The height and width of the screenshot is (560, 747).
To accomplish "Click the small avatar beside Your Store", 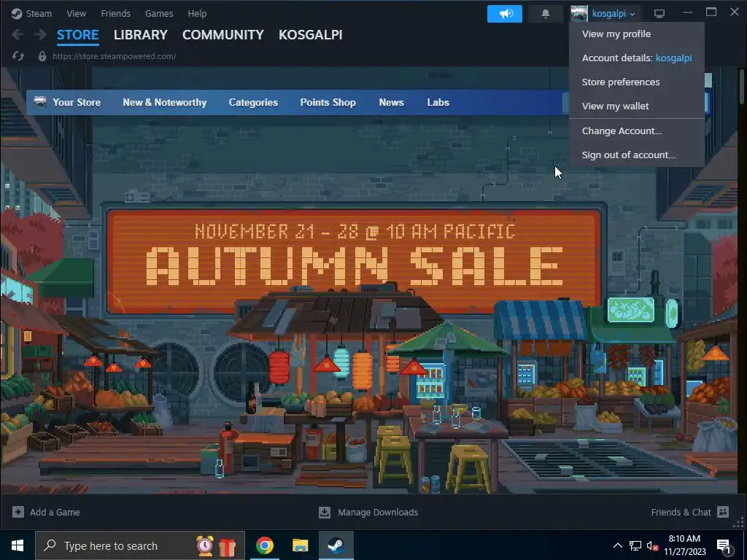I will pos(40,101).
